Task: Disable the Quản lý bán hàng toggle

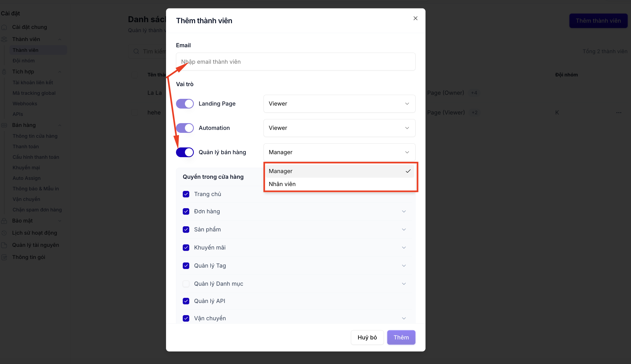Action: (x=185, y=152)
